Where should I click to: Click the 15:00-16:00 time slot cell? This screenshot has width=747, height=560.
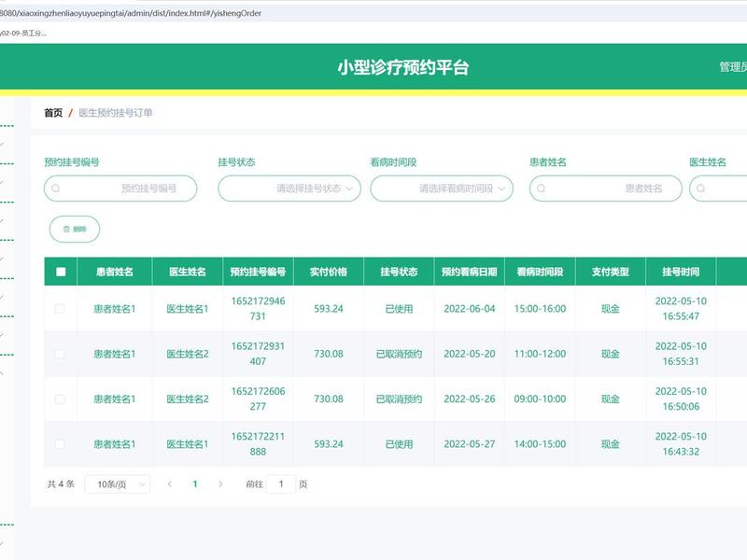(540, 309)
